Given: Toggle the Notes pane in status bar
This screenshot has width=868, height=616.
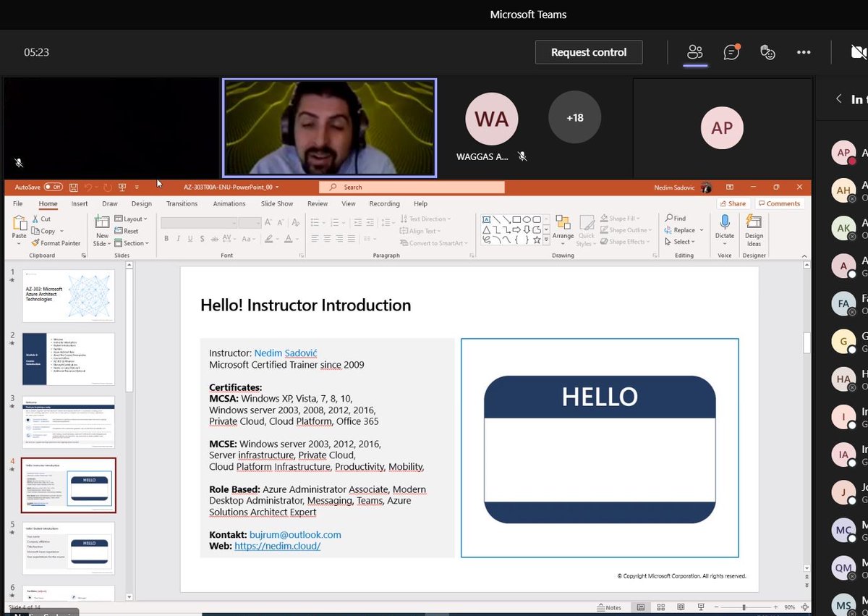Looking at the screenshot, I should (609, 607).
